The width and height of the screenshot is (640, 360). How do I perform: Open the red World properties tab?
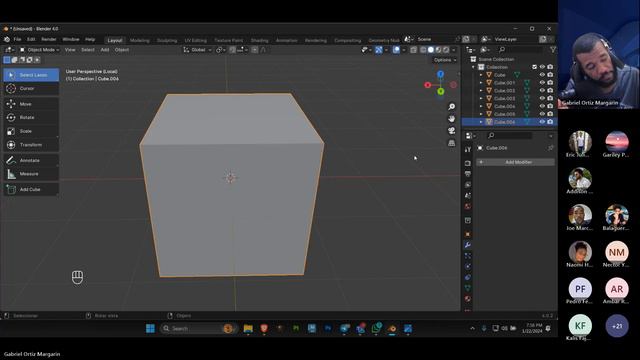pos(468,207)
